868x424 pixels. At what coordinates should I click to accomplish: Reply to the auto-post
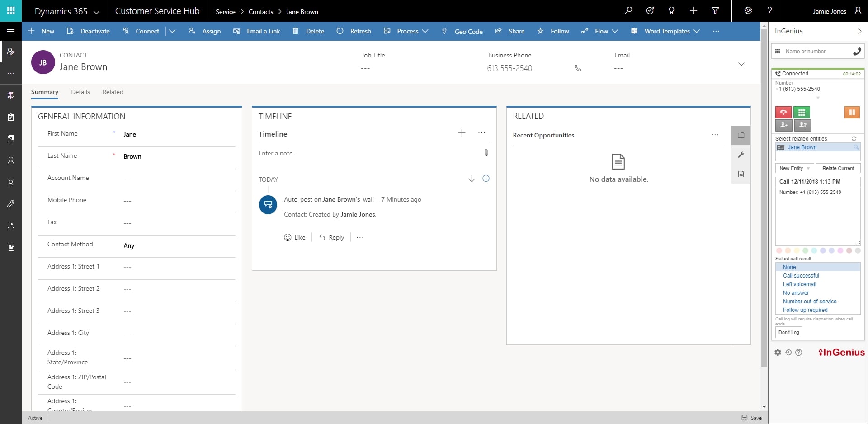pos(331,237)
